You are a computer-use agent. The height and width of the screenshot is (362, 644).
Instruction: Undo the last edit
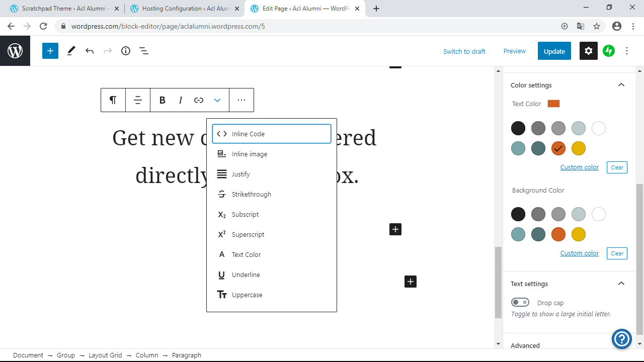pyautogui.click(x=90, y=51)
